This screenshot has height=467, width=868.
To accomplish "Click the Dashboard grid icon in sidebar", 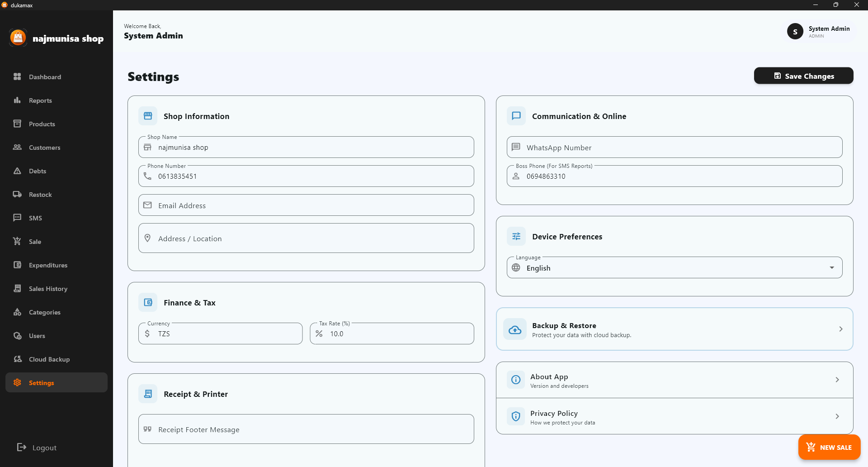I will pos(17,76).
